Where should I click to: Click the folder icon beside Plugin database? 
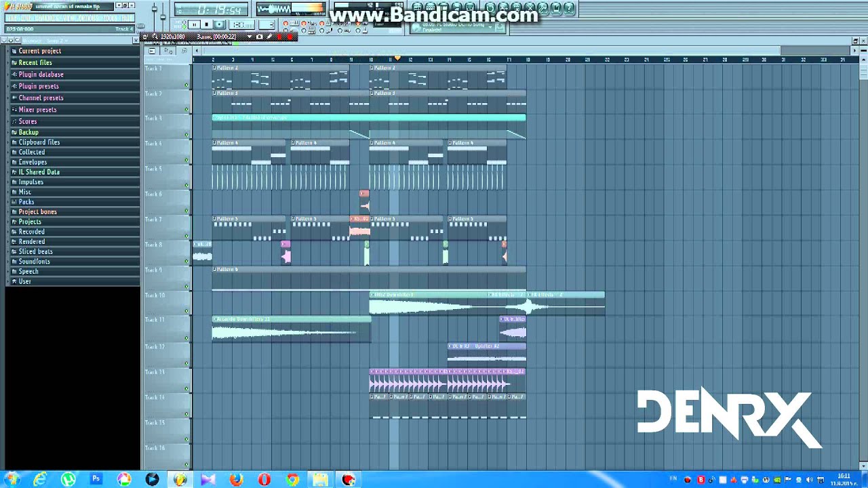[x=14, y=75]
